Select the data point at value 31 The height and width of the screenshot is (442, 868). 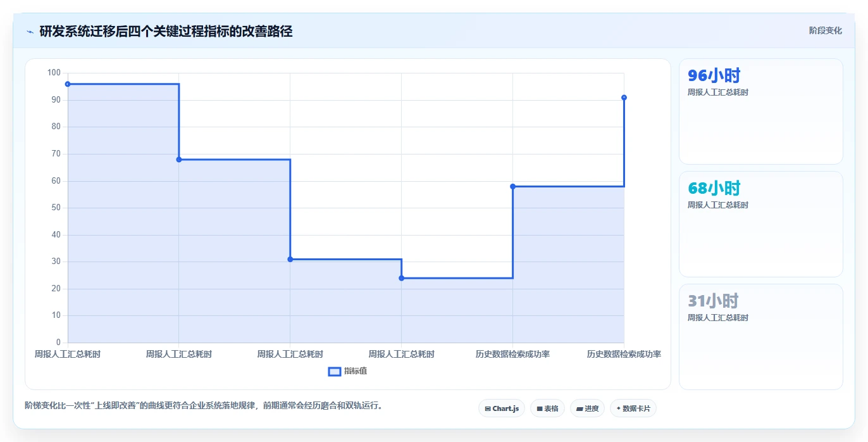click(290, 259)
